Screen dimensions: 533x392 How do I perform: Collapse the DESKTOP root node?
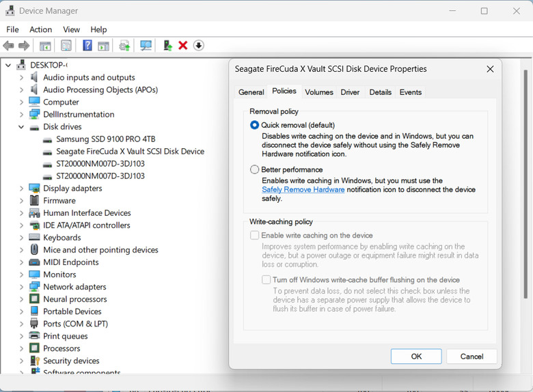pyautogui.click(x=8, y=65)
